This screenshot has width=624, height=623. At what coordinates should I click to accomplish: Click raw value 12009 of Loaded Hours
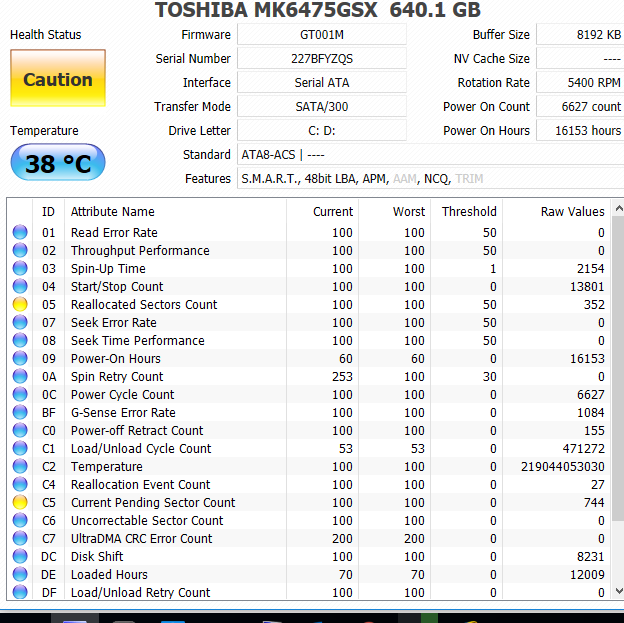tap(587, 574)
